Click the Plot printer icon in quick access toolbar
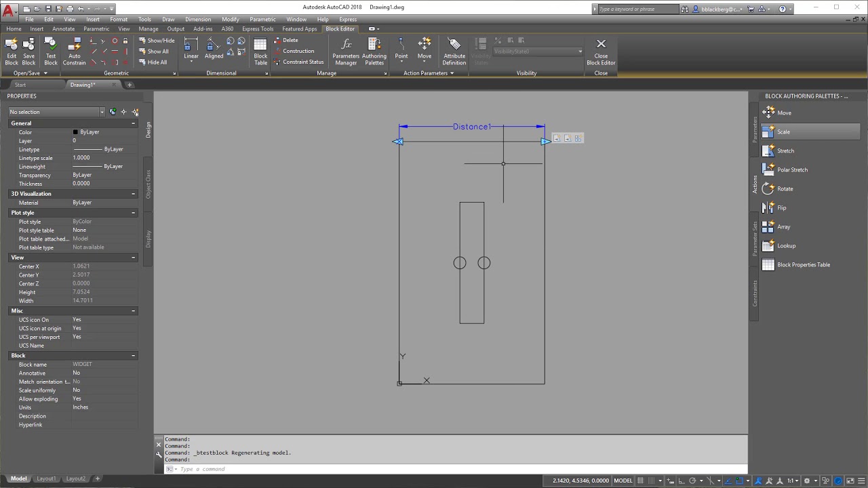Screen dimensions: 868x488 coord(70,9)
